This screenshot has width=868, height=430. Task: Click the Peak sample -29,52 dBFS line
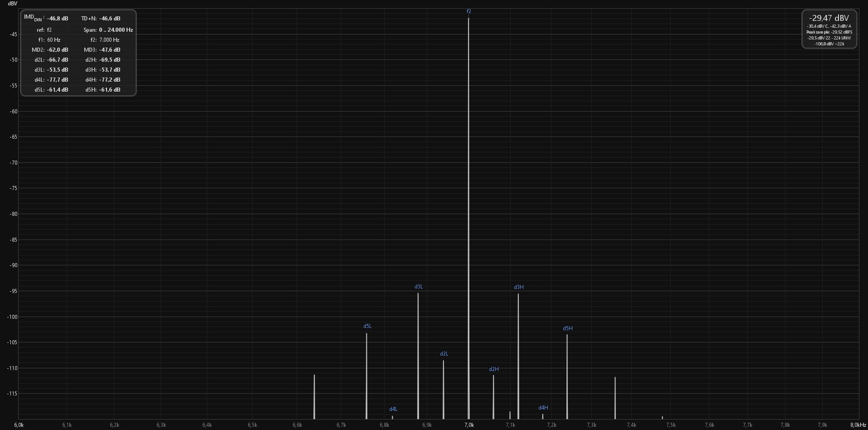coord(829,32)
